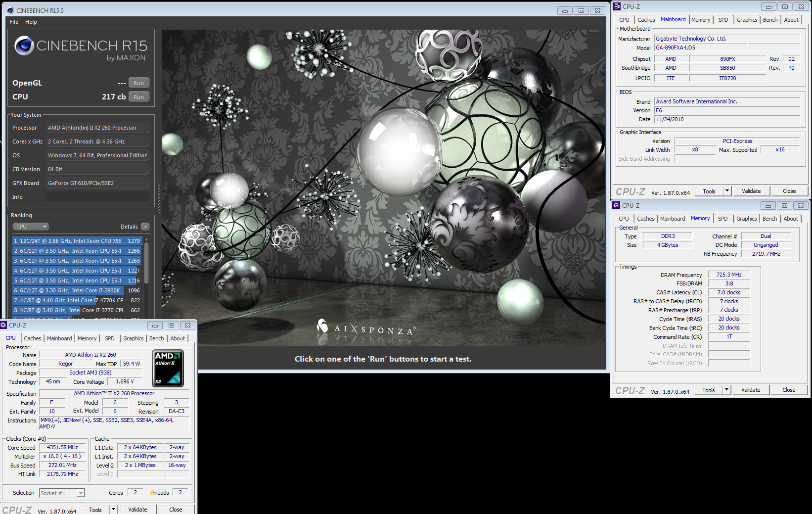Select ranking row 1 Intel Xeon X5650 1279
The image size is (812, 514).
click(x=77, y=241)
